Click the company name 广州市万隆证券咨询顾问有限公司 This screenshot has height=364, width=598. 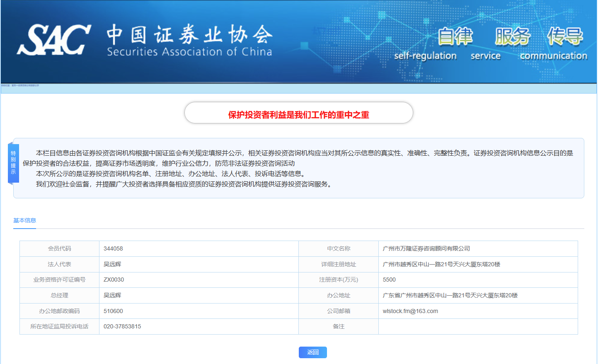tap(426, 248)
